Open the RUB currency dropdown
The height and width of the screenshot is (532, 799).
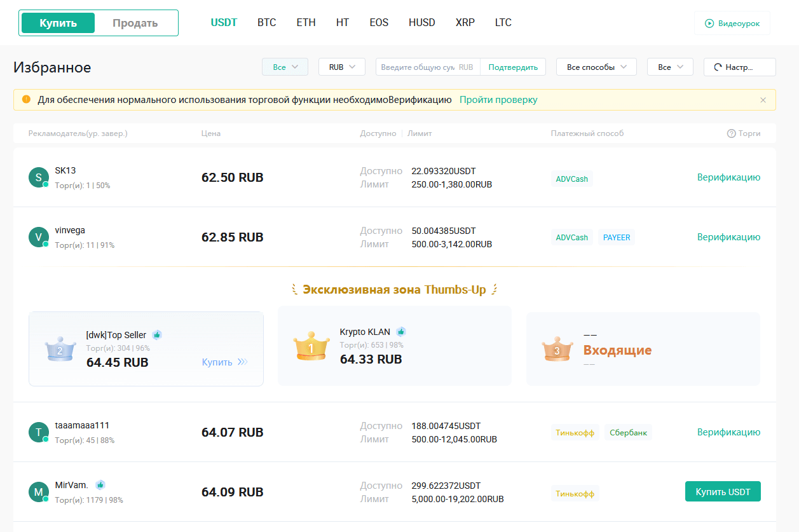tap(341, 67)
